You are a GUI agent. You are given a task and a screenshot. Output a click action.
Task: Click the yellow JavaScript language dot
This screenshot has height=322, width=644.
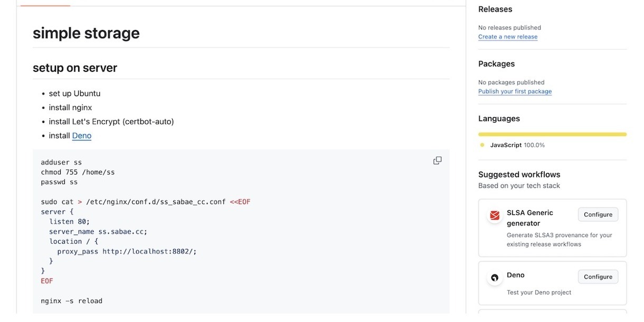pyautogui.click(x=482, y=145)
